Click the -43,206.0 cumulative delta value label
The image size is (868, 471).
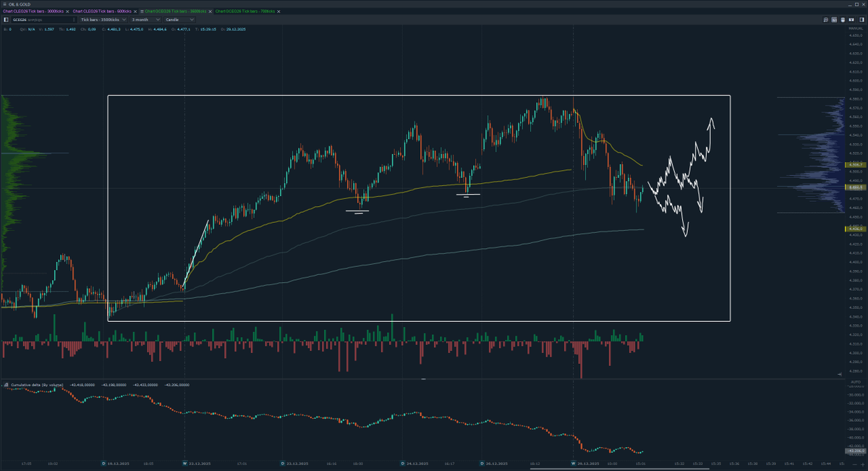pos(856,451)
